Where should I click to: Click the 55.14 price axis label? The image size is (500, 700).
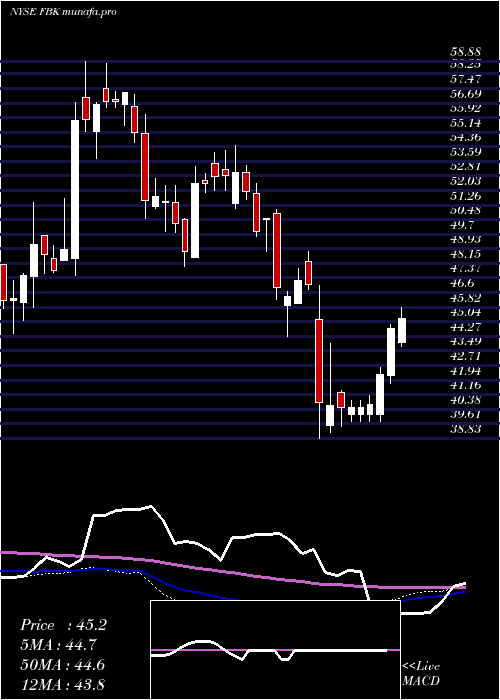click(465, 123)
